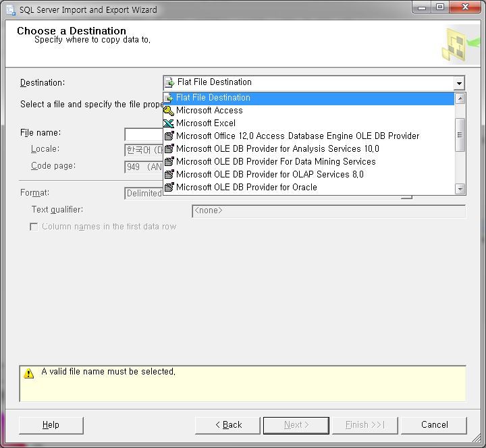Open wizard Help
Screen dimensions: 486x448
click(x=51, y=425)
